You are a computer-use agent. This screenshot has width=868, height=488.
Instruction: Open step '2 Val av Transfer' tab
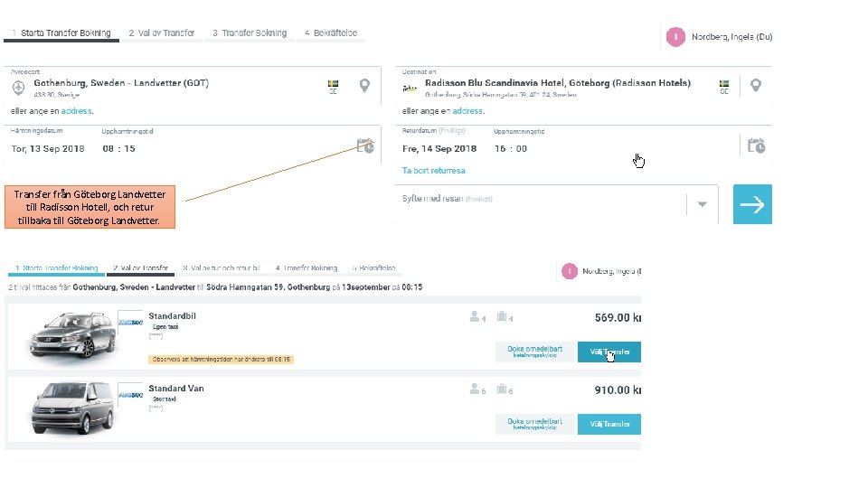[x=161, y=33]
